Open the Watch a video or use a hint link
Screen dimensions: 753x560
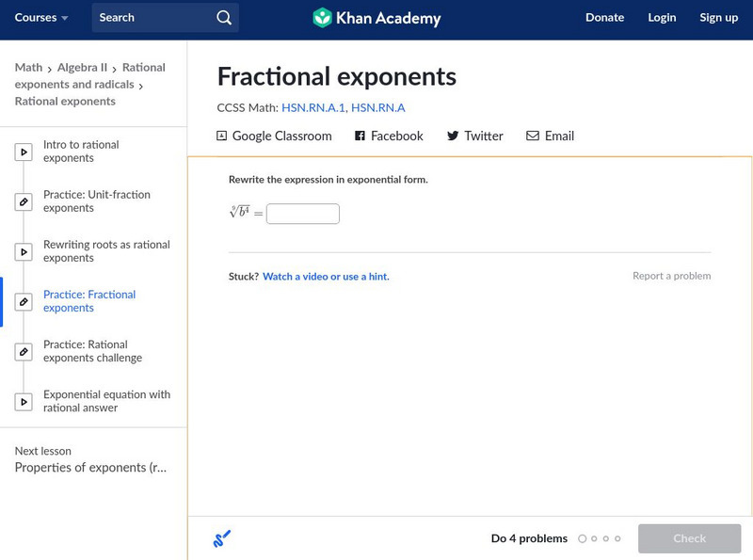point(326,277)
